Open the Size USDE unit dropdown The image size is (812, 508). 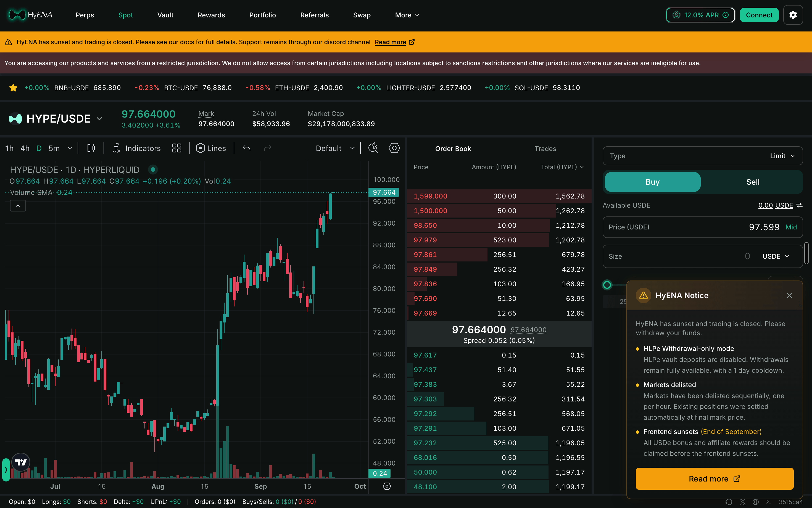coord(775,256)
